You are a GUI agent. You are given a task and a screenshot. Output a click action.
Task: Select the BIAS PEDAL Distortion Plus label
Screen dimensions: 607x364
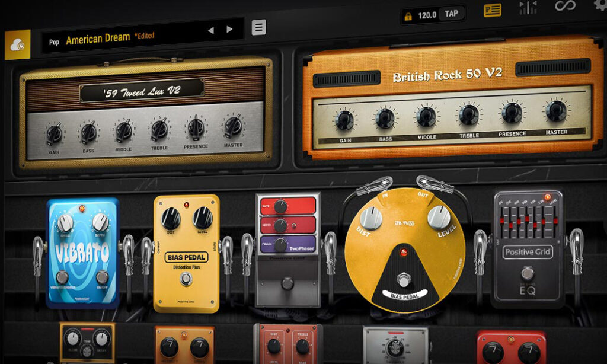coord(187,261)
